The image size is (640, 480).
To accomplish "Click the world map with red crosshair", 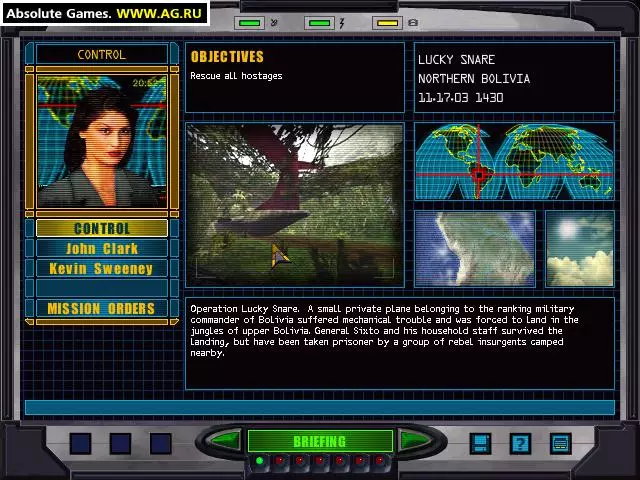I will pos(514,162).
